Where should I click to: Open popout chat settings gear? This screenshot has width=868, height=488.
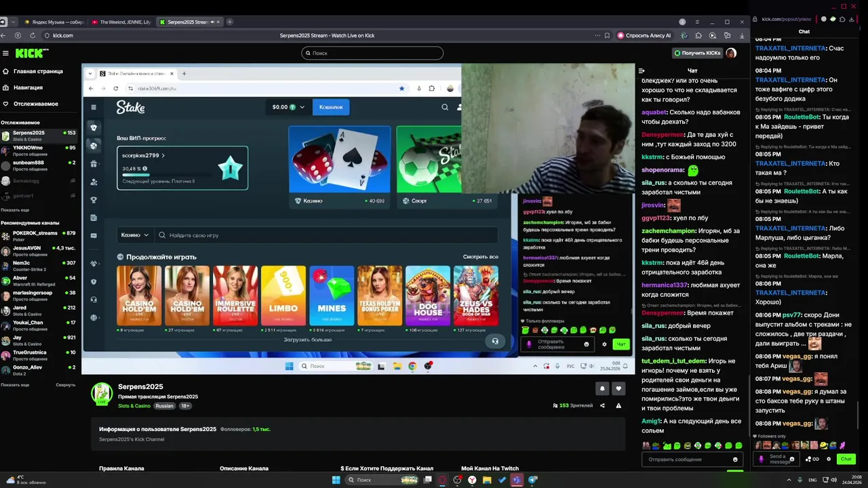[829, 459]
